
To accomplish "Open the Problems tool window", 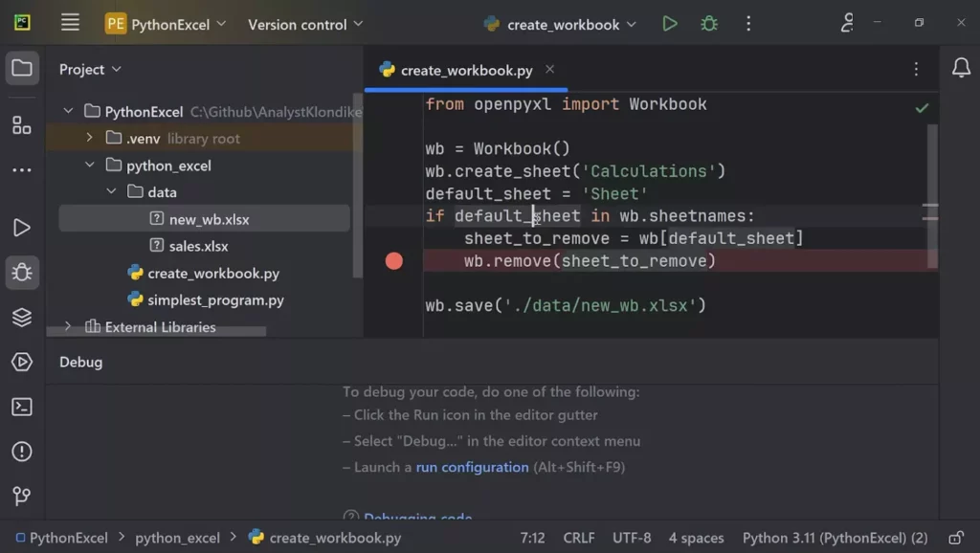I will click(22, 451).
